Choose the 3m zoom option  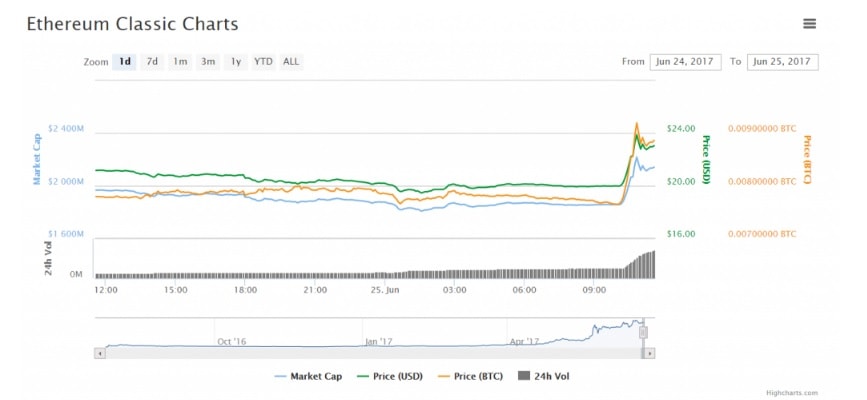(208, 62)
